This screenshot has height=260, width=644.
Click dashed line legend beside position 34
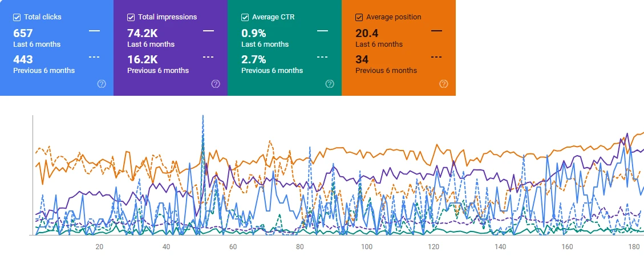(x=436, y=57)
